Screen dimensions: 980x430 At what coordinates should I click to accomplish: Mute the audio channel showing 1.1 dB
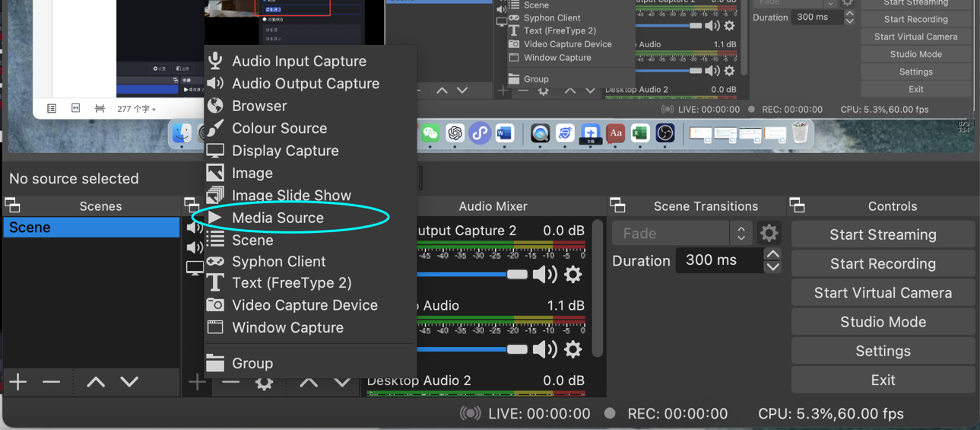tap(544, 349)
